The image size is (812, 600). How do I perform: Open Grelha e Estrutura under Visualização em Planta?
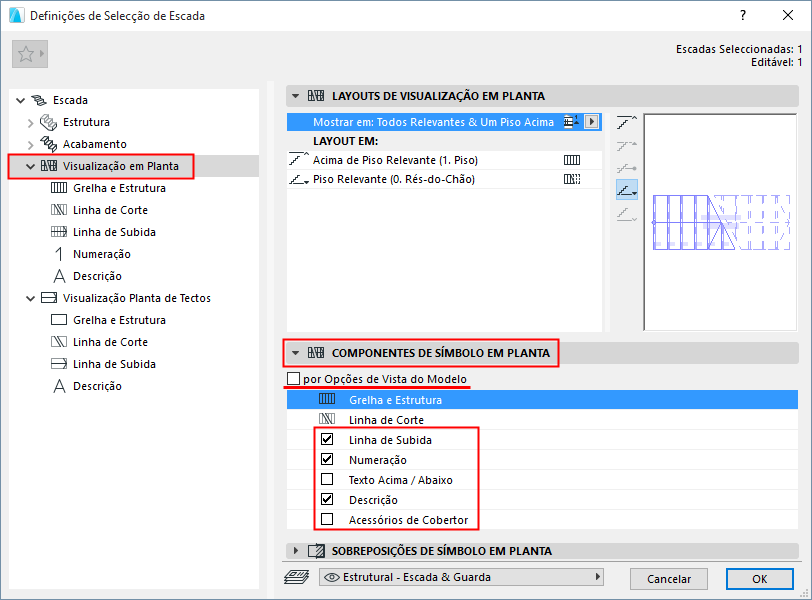pyautogui.click(x=119, y=188)
